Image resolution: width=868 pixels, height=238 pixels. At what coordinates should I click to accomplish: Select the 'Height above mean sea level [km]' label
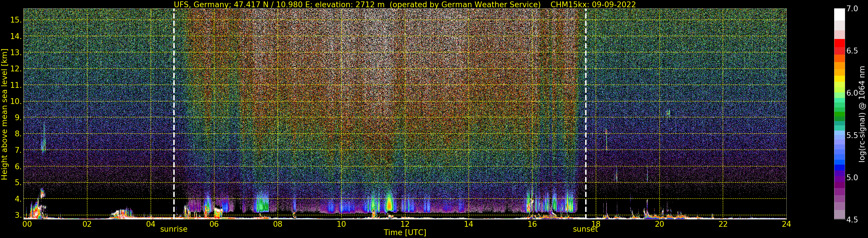[4, 114]
